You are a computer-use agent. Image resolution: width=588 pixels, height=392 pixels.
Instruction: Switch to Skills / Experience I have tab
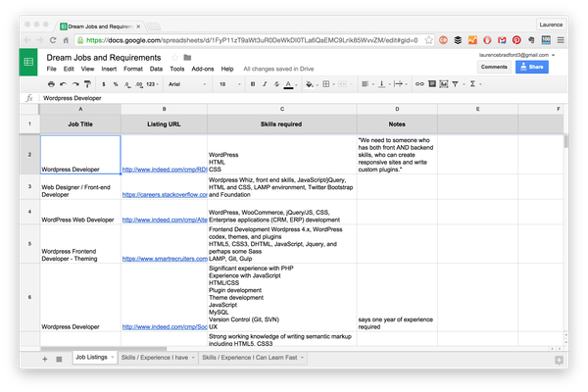[158, 358]
